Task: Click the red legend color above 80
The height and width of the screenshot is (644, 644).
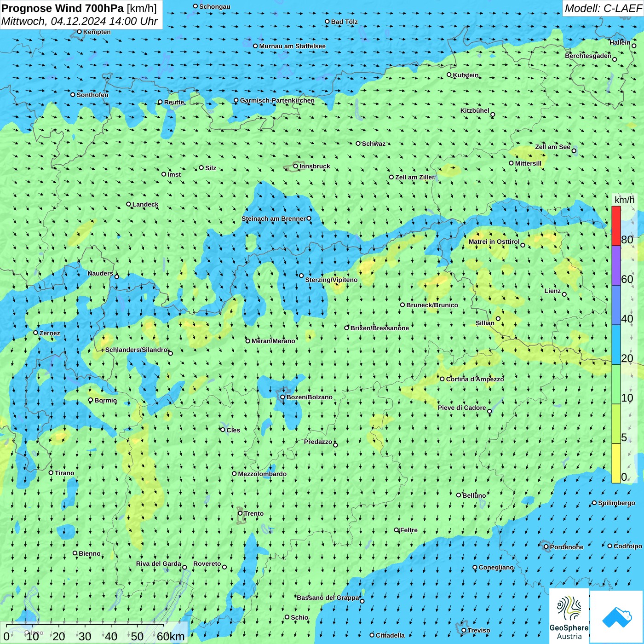Action: (x=616, y=226)
